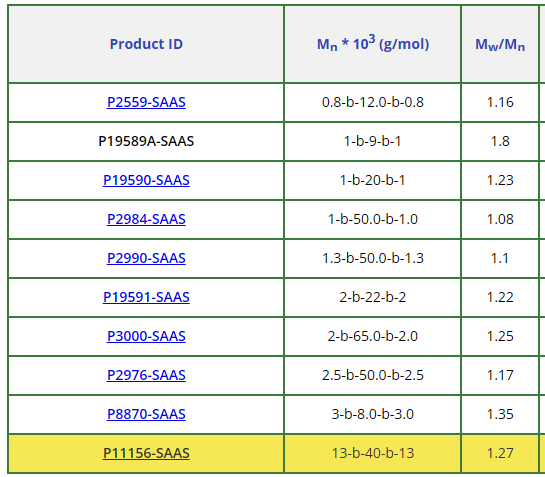Open product page for P2990-SAAS
The width and height of the screenshot is (545, 477).
pyautogui.click(x=146, y=258)
